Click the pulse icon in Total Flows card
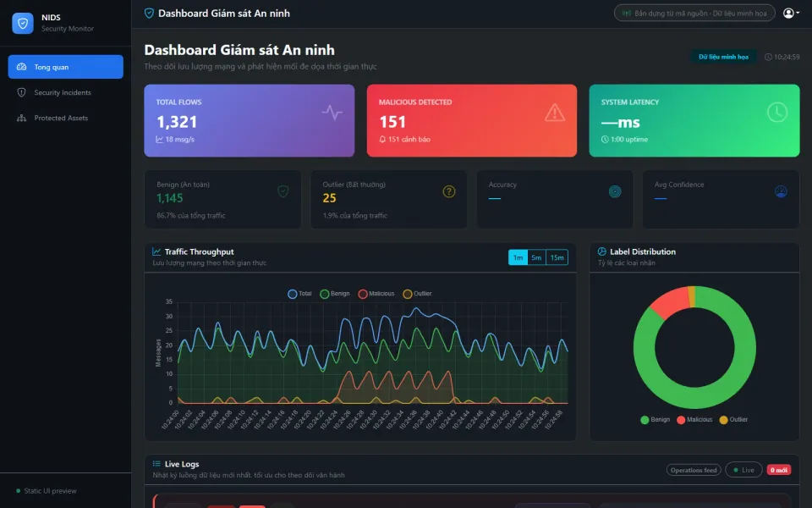Image resolution: width=812 pixels, height=508 pixels. (332, 112)
